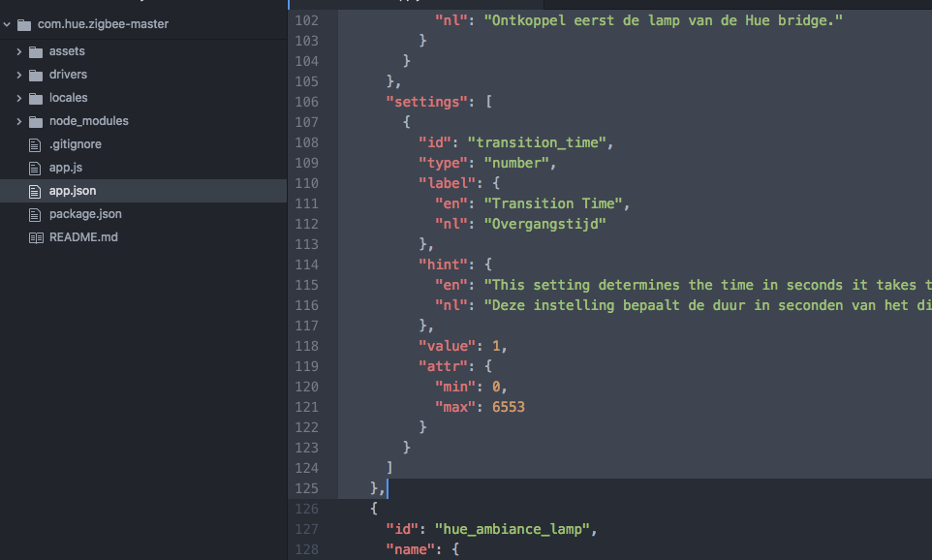Click the com.hue.zigbee-master root folder icon
Viewport: 932px width, 560px height.
click(24, 24)
